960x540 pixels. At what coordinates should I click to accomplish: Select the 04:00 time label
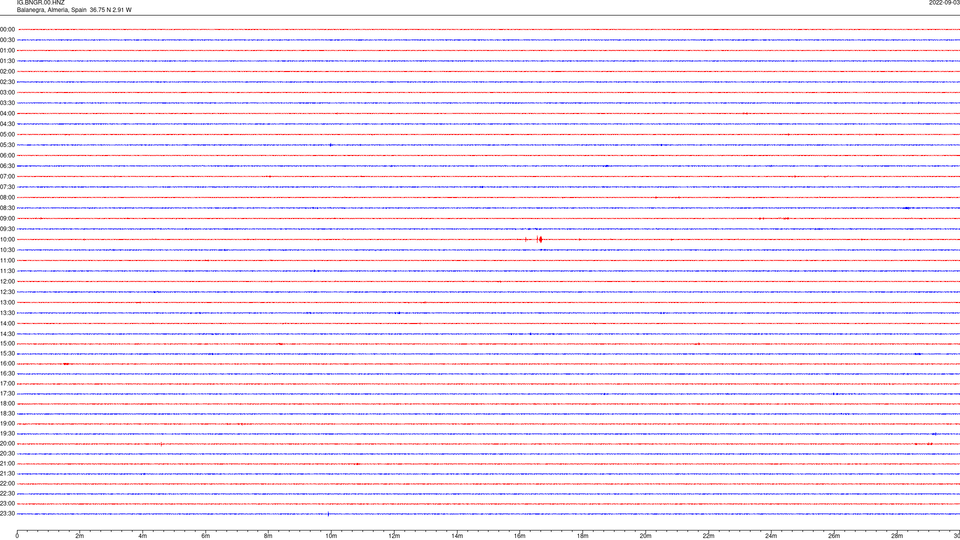pyautogui.click(x=7, y=113)
